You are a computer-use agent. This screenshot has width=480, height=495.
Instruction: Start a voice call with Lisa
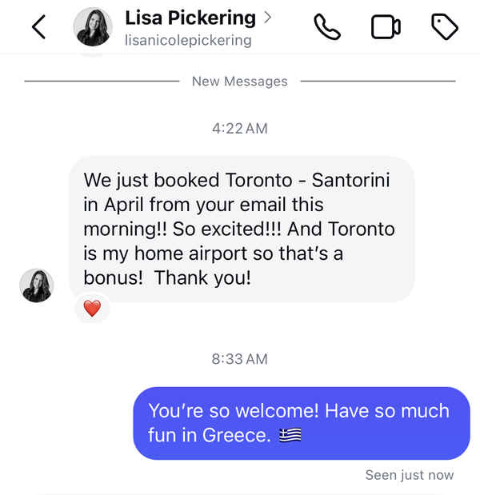(327, 27)
